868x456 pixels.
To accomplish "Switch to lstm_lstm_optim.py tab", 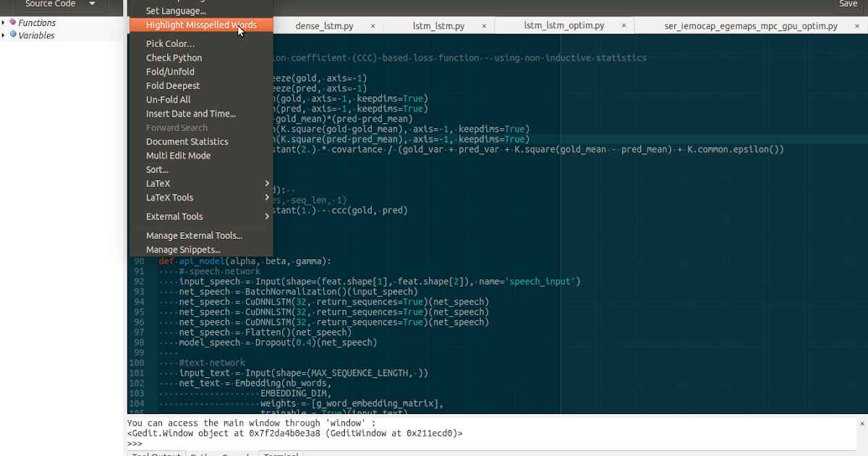I will (564, 25).
